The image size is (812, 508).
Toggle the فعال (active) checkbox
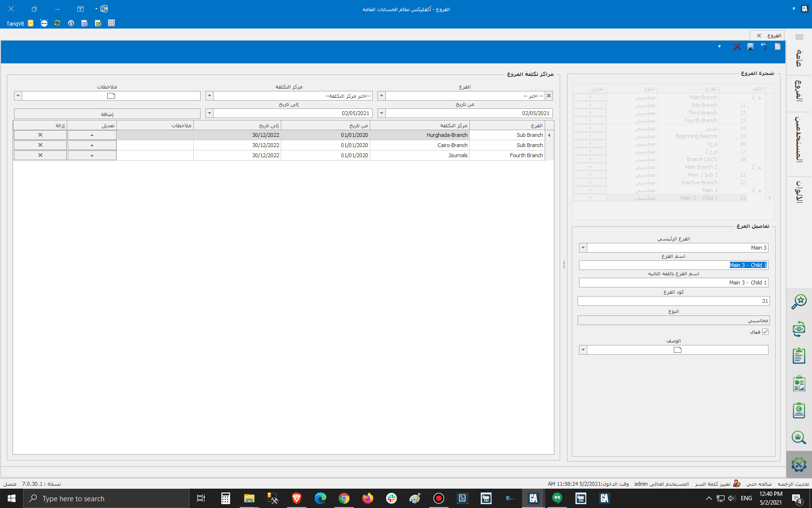(x=765, y=332)
